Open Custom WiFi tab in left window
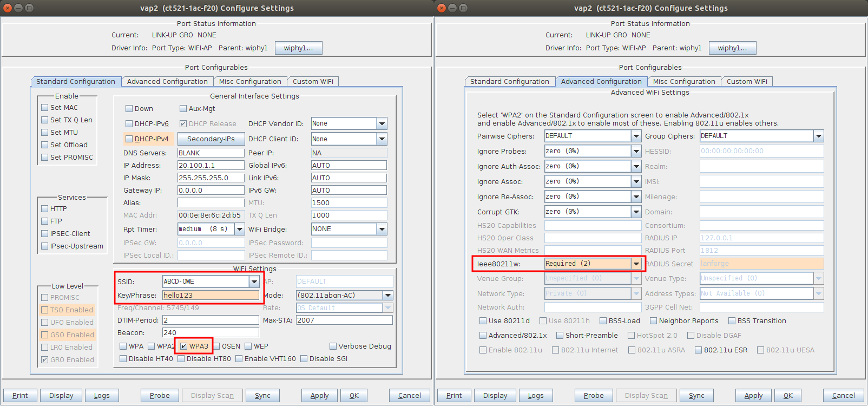This screenshot has height=406, width=868. click(313, 81)
